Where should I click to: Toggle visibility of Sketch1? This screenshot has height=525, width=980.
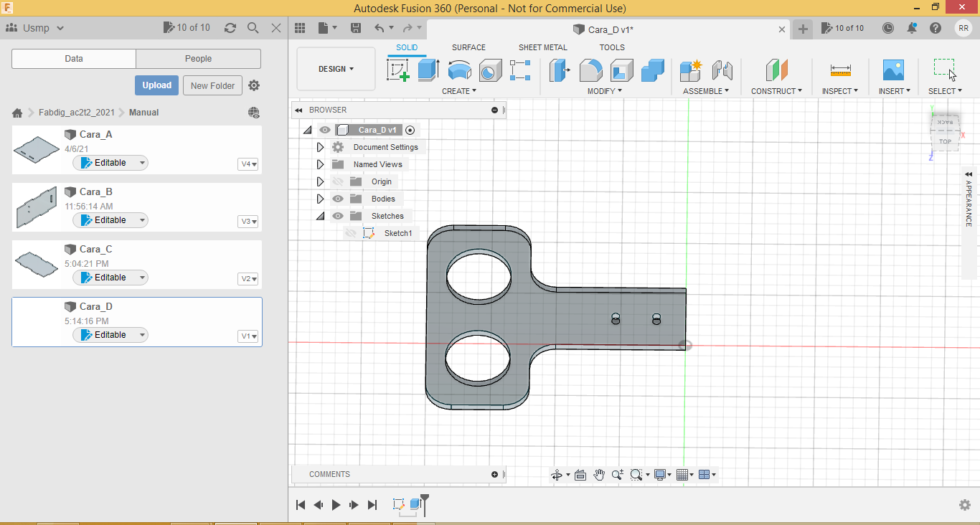(x=351, y=233)
